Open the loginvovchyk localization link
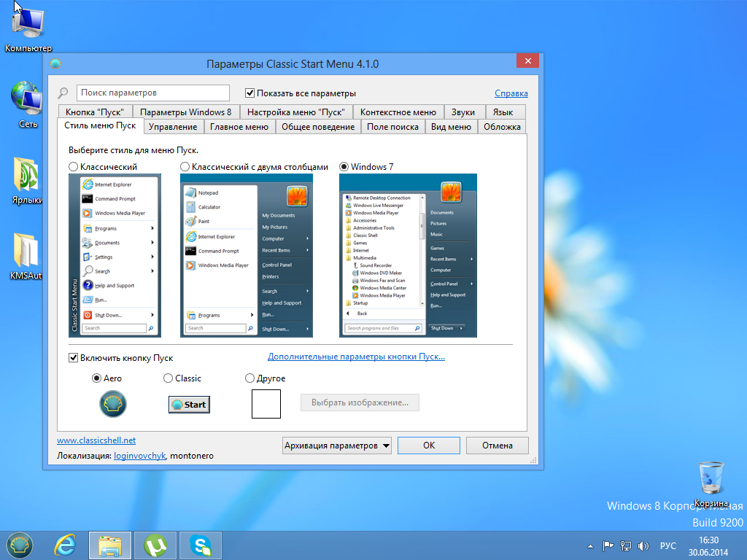The width and height of the screenshot is (747, 560). (x=139, y=456)
